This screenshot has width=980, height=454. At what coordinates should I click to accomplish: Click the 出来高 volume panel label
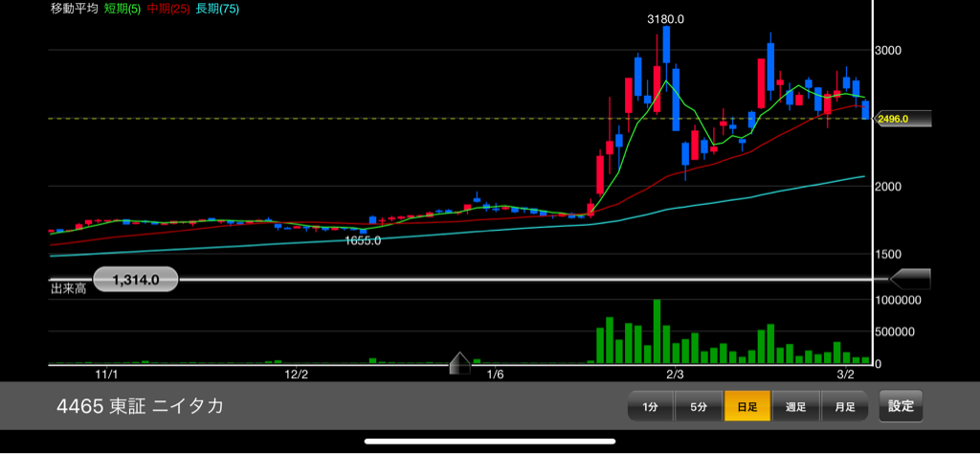(69, 289)
